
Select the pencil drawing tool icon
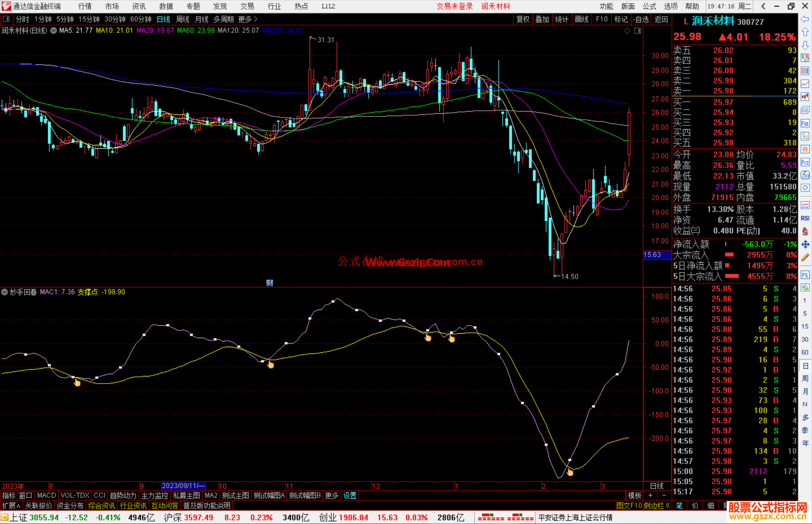point(805,257)
